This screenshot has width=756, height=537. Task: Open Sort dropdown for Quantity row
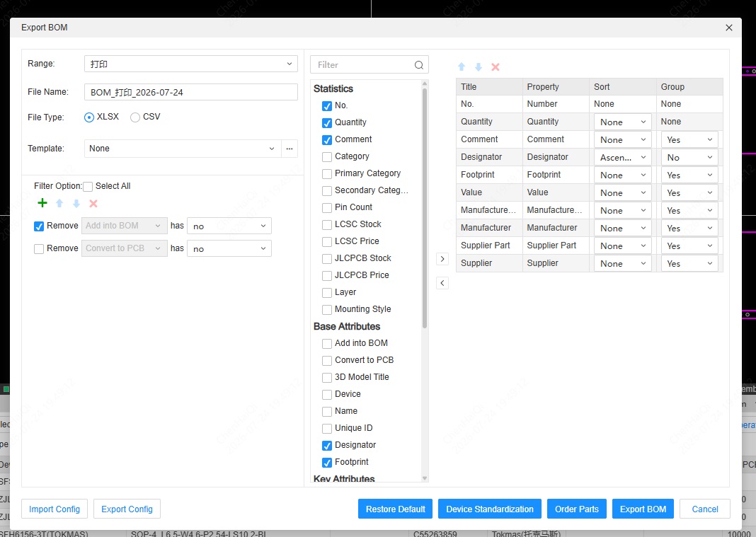622,122
